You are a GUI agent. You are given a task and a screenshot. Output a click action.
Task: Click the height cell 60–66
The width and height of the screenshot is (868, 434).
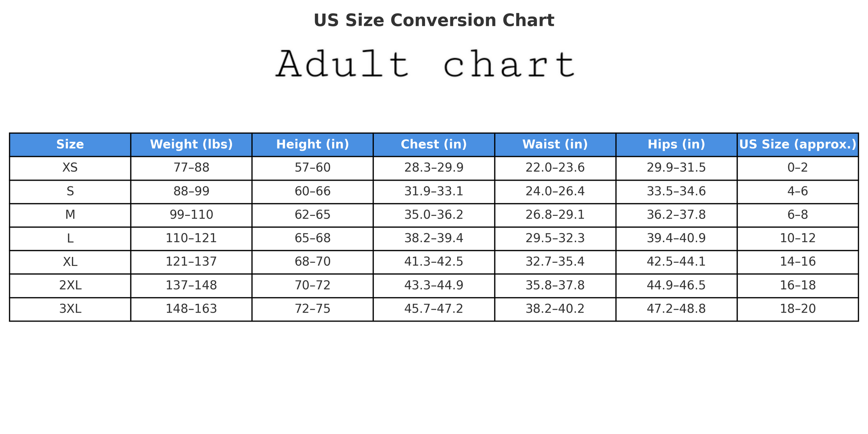312,192
